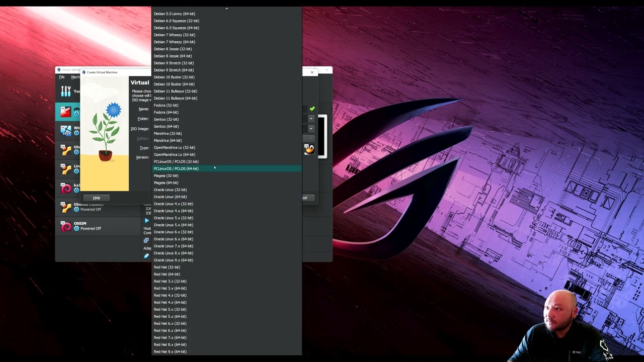Choose Debian 6.0 Squeeze (32-bit)

tap(226, 21)
